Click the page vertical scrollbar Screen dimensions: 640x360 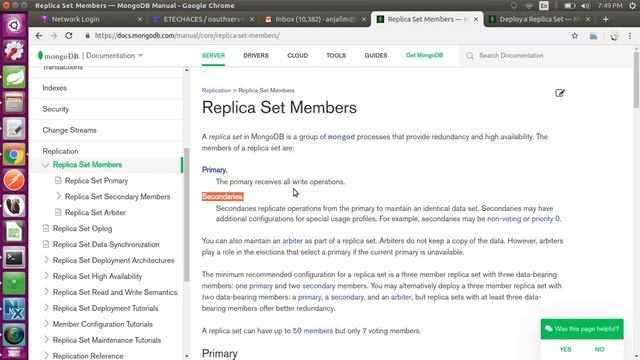click(x=636, y=80)
